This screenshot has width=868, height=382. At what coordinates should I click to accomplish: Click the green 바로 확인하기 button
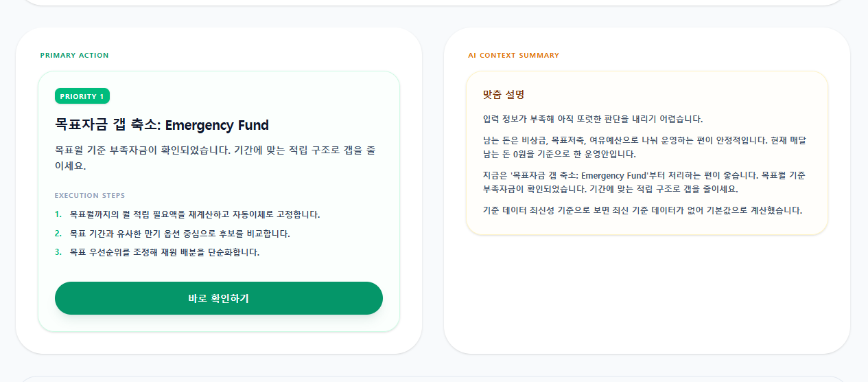(x=219, y=298)
